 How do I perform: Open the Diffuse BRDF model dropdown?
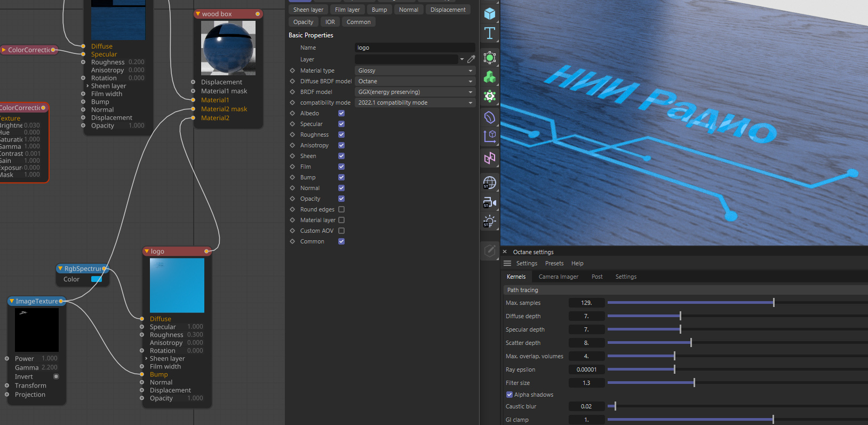coord(415,81)
